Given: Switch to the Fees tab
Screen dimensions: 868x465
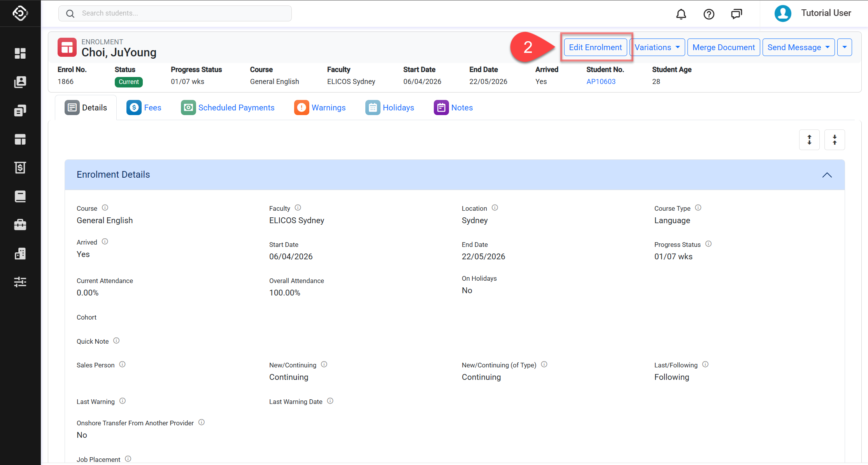Looking at the screenshot, I should click(x=144, y=108).
